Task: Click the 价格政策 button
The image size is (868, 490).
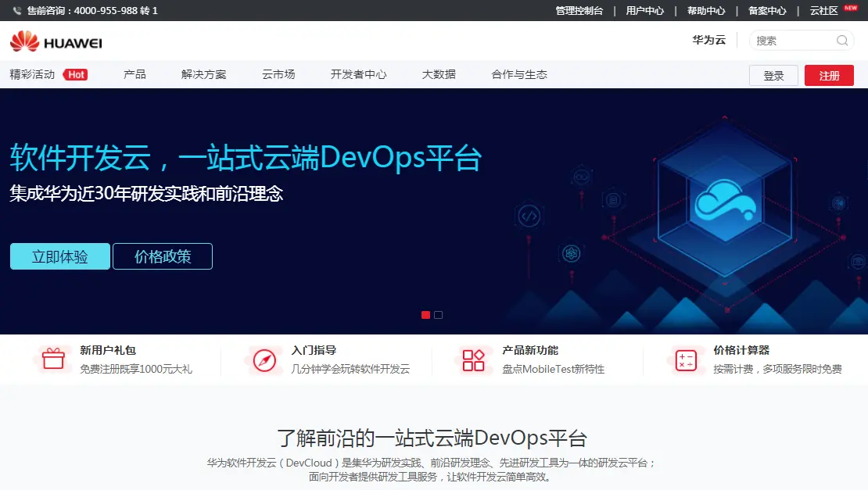Action: point(163,256)
